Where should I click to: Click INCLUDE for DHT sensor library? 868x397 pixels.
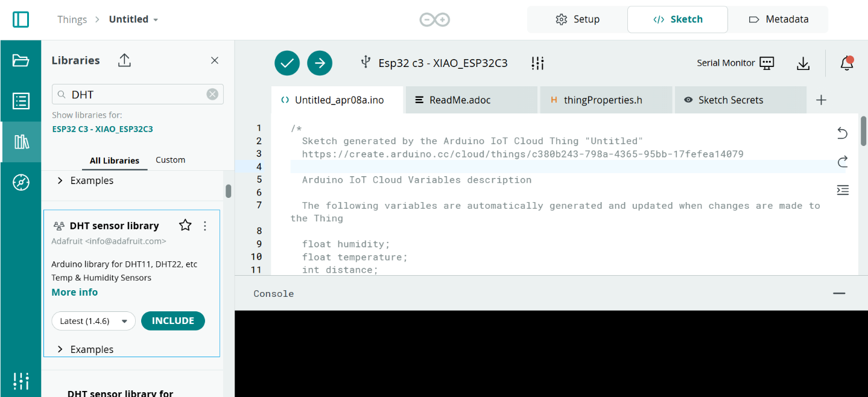173,321
